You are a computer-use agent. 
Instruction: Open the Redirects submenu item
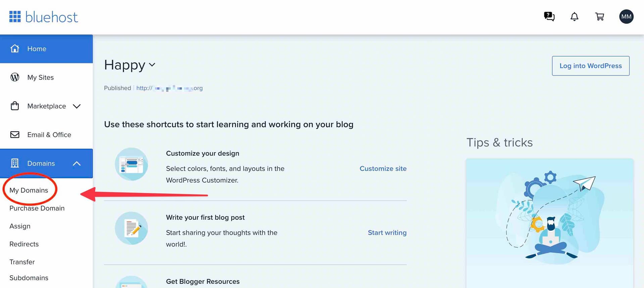24,244
